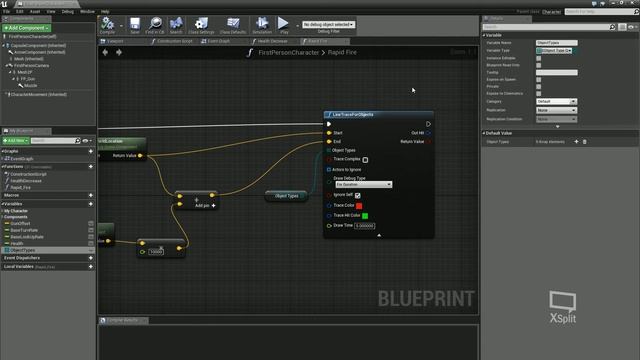
Task: Enable Blueprint Read Only checkbox
Action: click(x=538, y=65)
